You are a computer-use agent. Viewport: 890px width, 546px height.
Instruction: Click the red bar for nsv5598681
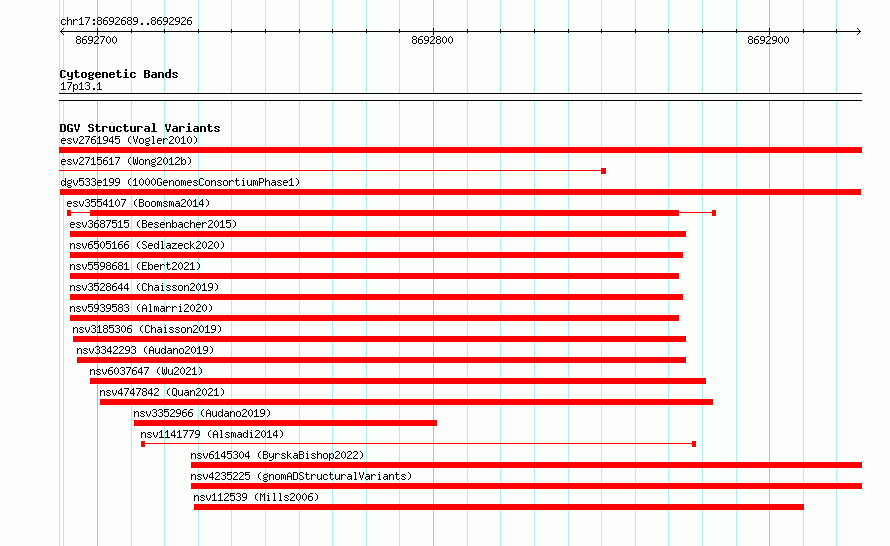point(374,276)
